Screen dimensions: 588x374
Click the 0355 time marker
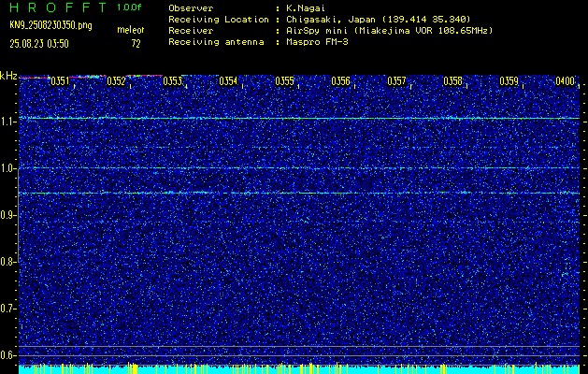[284, 81]
